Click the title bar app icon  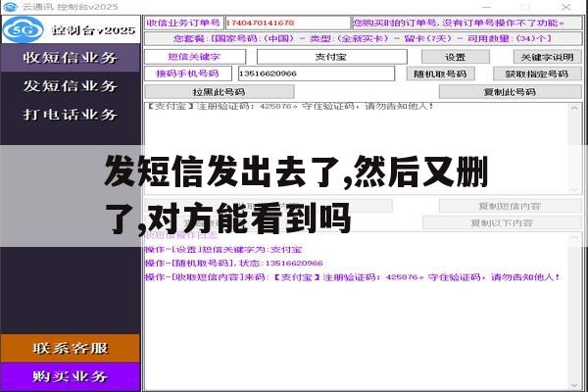tap(10, 7)
